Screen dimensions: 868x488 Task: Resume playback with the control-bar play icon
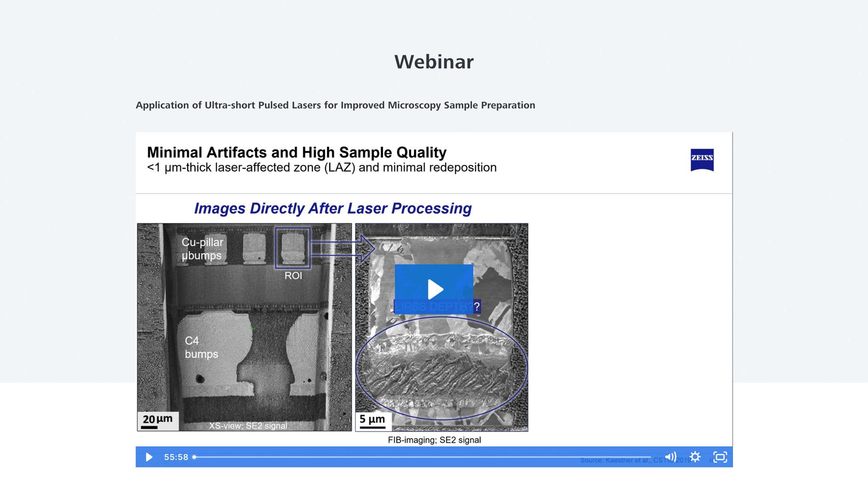[149, 457]
